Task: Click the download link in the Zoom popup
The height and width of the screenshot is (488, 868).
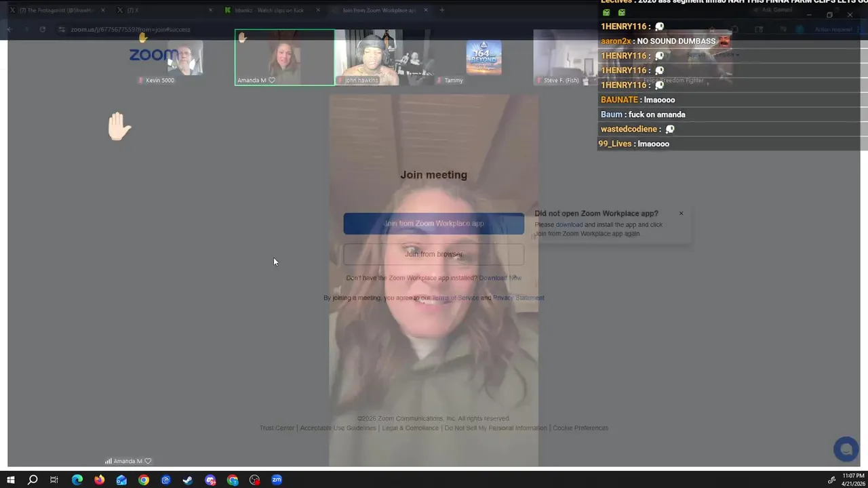Action: 569,224
